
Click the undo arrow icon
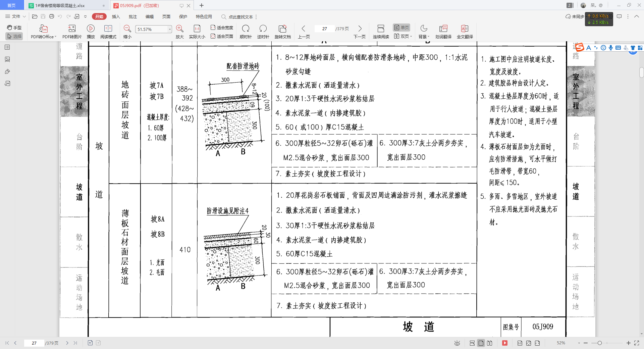pyautogui.click(x=60, y=16)
